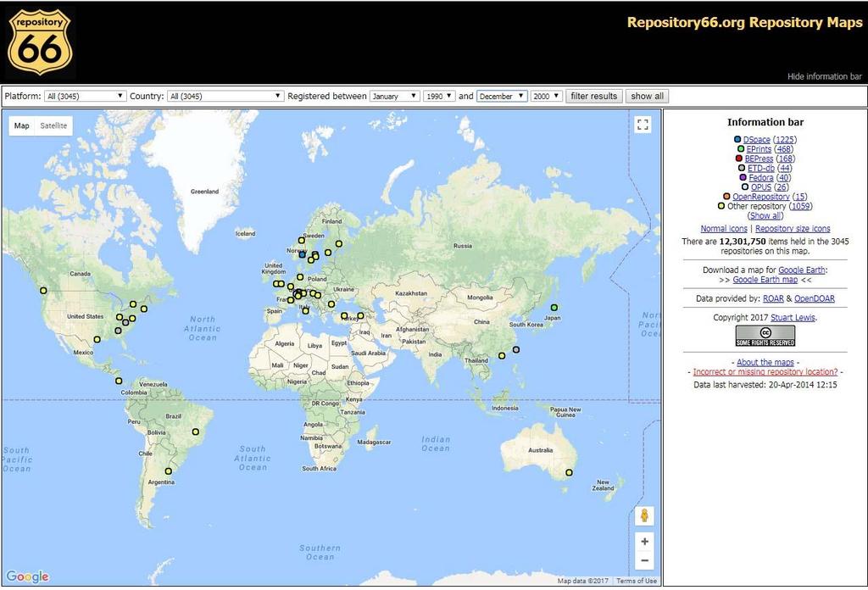868x590 pixels.
Task: Switch to Normal icons
Action: pos(724,229)
